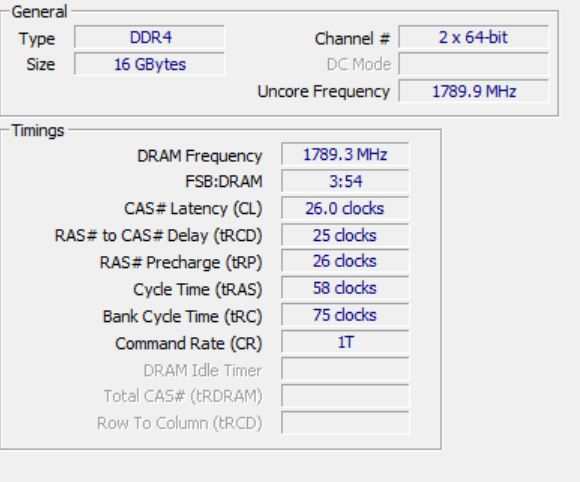Click the RAS# Precharge value 26 clocks

tap(345, 261)
